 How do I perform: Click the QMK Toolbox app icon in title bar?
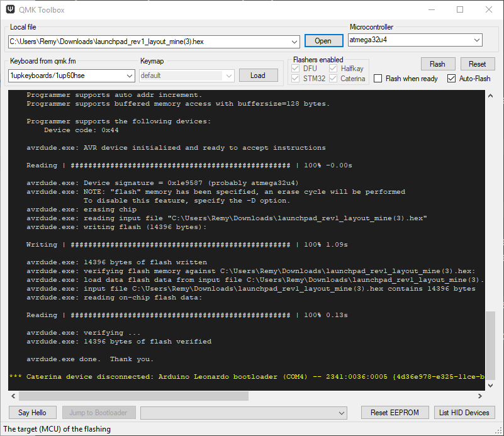point(10,9)
